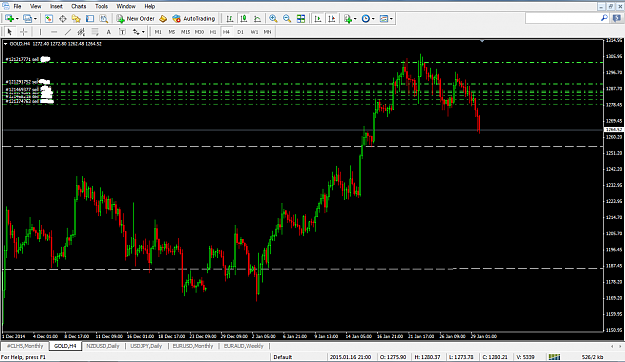Open the Insert menu

click(x=56, y=6)
